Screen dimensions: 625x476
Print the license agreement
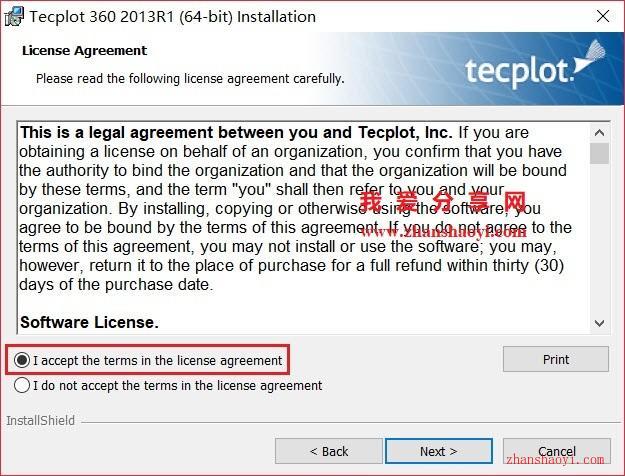[x=556, y=359]
